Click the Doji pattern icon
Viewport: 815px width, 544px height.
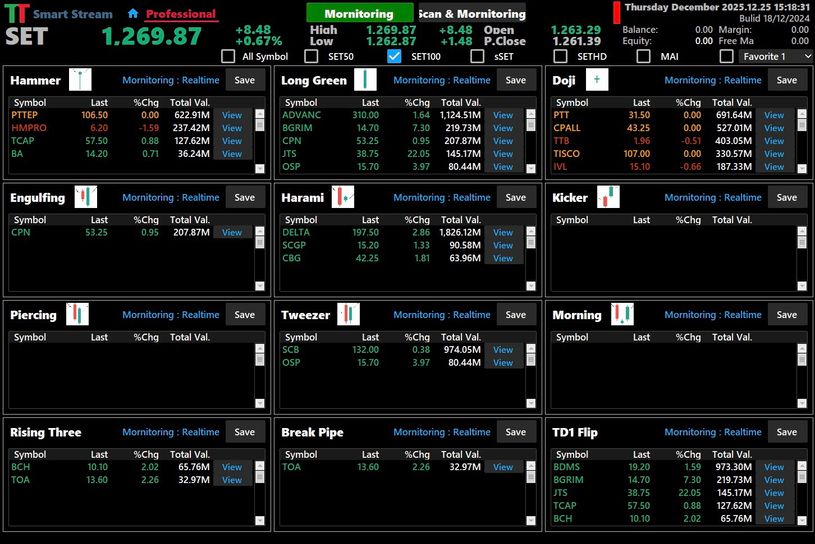[x=597, y=80]
